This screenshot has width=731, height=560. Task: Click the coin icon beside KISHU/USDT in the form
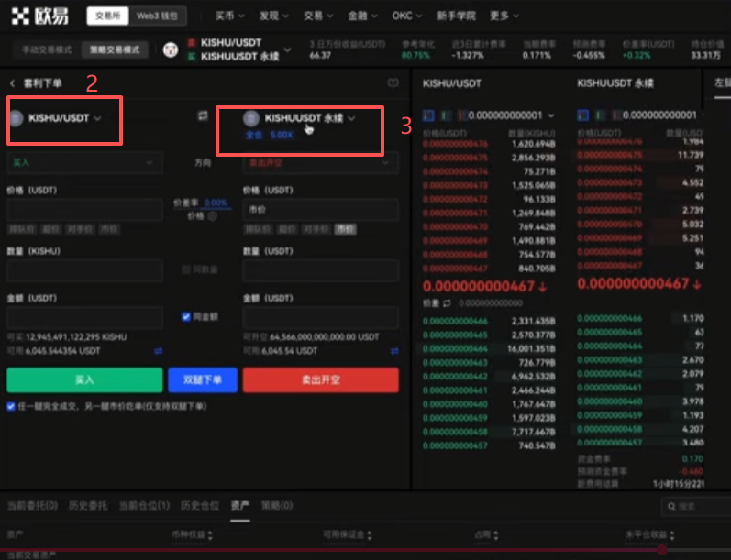tap(17, 118)
